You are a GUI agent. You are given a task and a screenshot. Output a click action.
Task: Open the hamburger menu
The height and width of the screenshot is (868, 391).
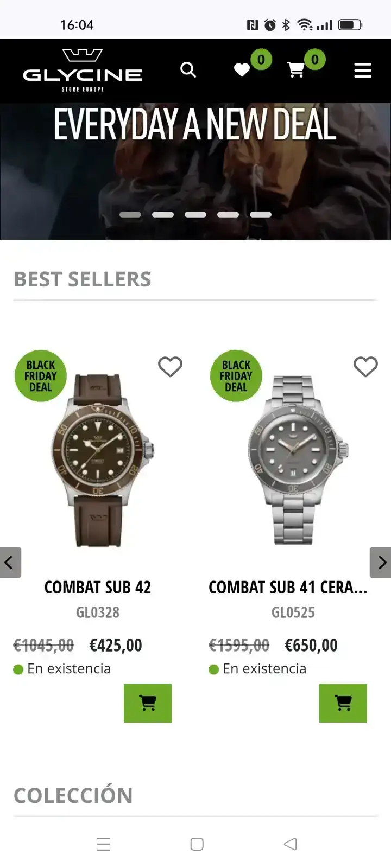[363, 71]
